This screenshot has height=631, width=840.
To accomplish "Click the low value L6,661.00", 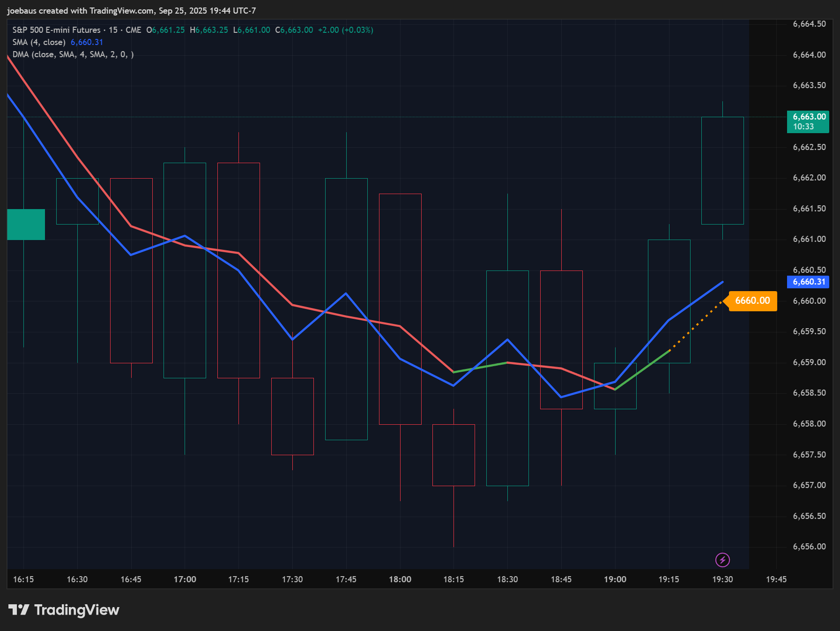I will tap(252, 30).
